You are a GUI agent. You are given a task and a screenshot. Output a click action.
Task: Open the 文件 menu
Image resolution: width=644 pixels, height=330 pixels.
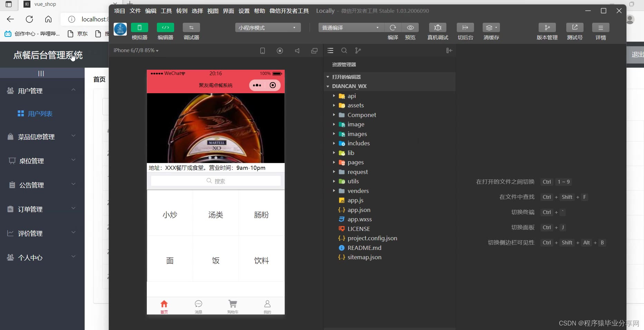click(x=135, y=11)
